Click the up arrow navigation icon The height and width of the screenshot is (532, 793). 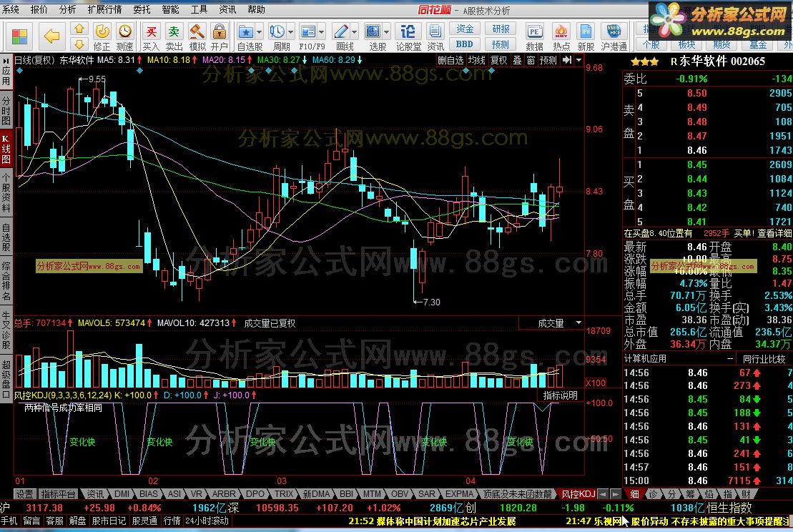79,29
